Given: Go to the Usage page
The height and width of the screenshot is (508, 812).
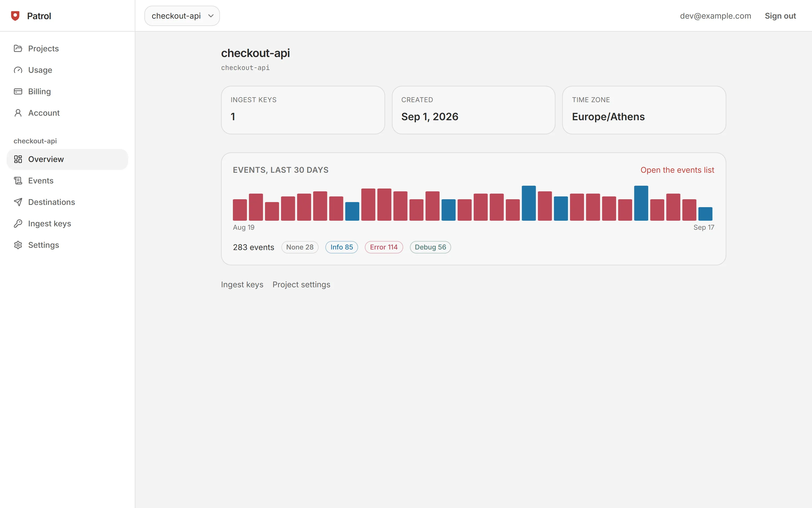Looking at the screenshot, I should 67,70.
